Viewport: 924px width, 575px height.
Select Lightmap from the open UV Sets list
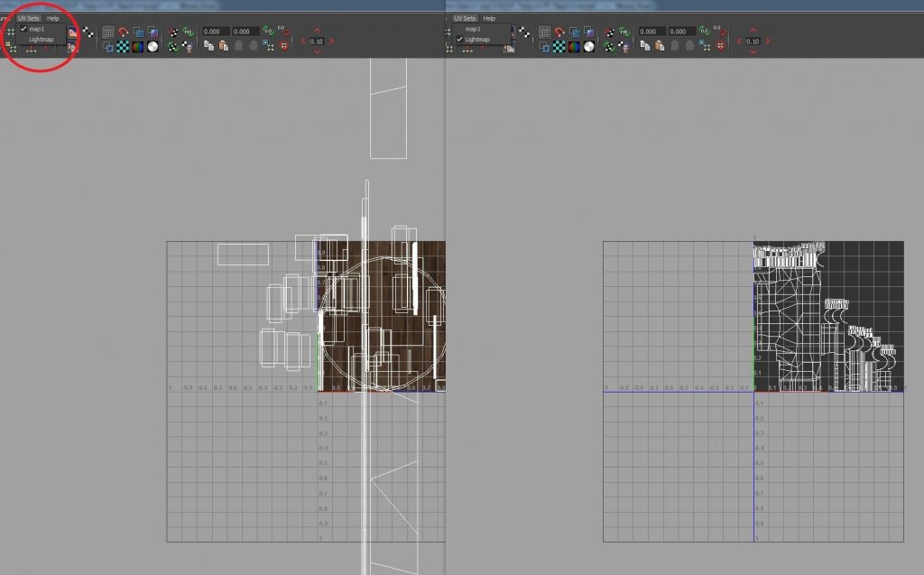40,40
